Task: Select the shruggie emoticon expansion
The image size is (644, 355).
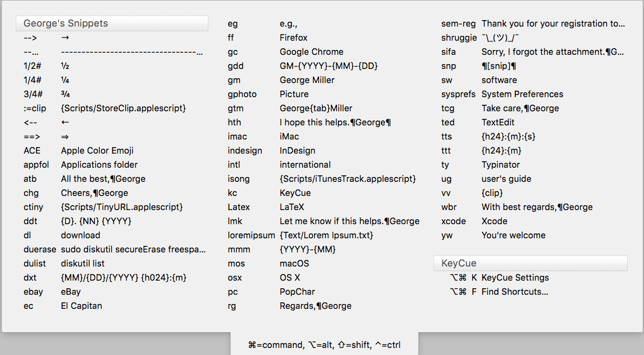Action: (500, 38)
